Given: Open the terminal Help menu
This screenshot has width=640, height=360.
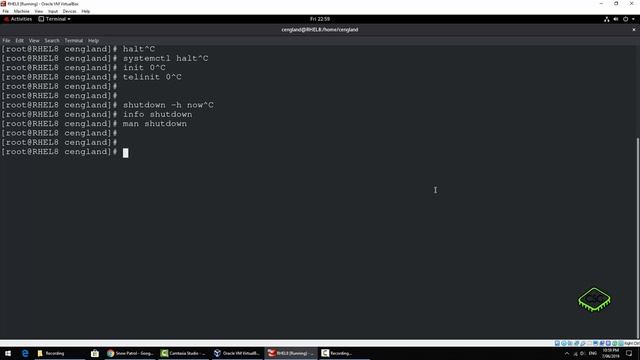Looking at the screenshot, I should coord(93,40).
